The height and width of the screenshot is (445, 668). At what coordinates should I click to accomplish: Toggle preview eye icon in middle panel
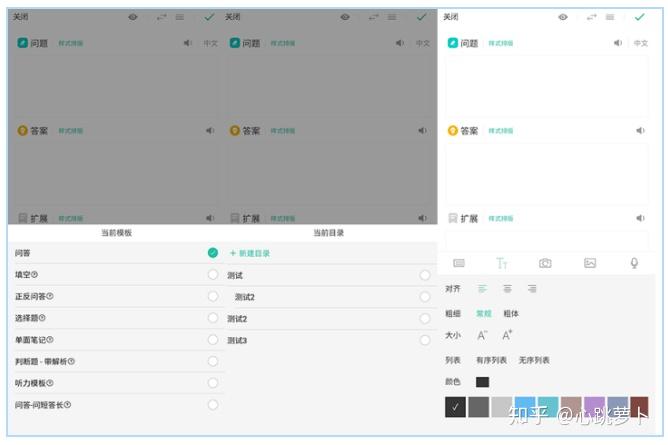(x=345, y=17)
